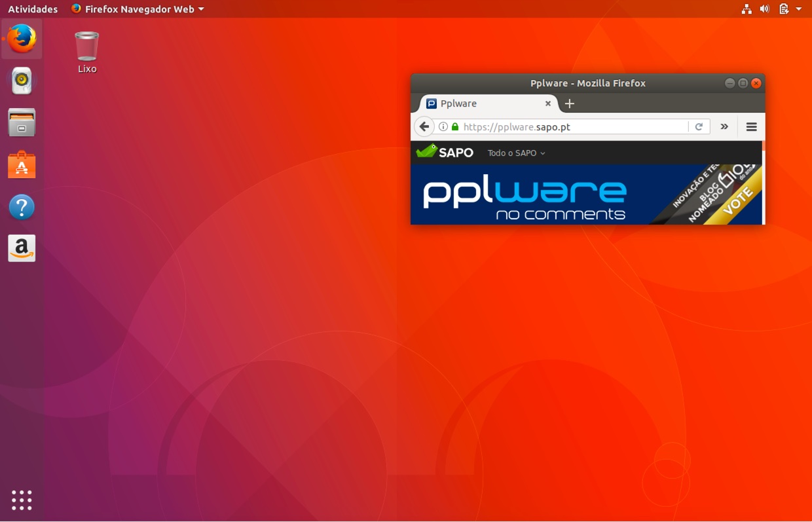This screenshot has height=522, width=812.
Task: Open the network indicator in the top bar
Action: pyautogui.click(x=747, y=9)
